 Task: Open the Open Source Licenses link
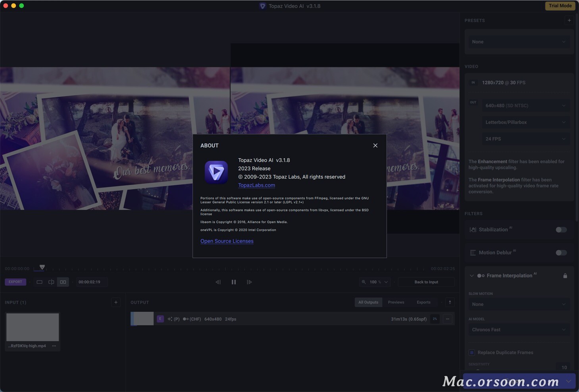click(x=227, y=241)
